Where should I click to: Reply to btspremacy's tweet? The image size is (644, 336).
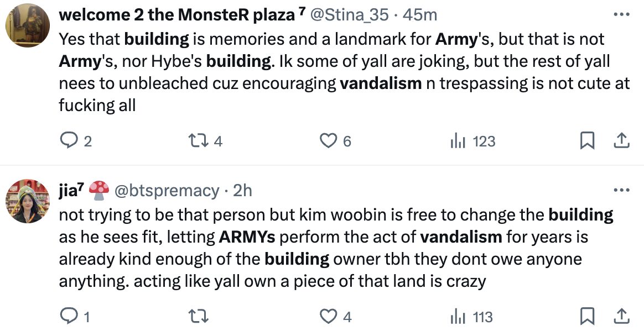pos(67,317)
